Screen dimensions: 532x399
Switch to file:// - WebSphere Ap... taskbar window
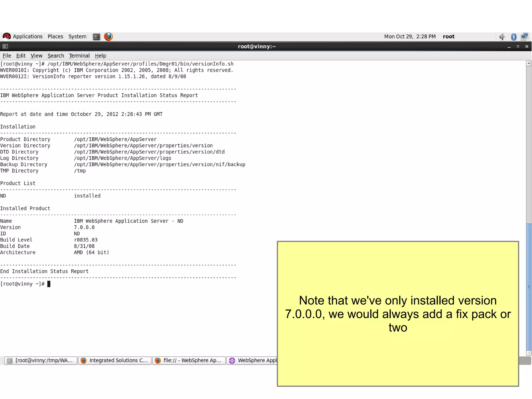tap(189, 361)
